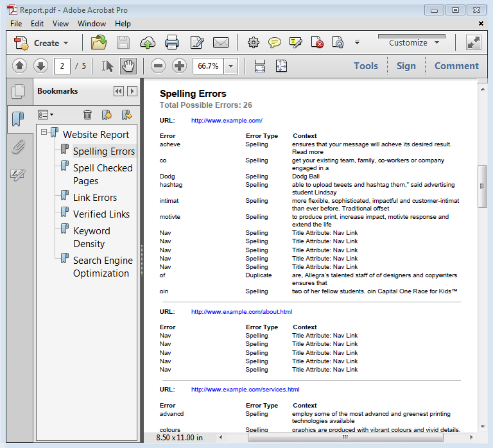Click the expand current bookmark icon
This screenshot has width=493, height=448.
[x=127, y=115]
